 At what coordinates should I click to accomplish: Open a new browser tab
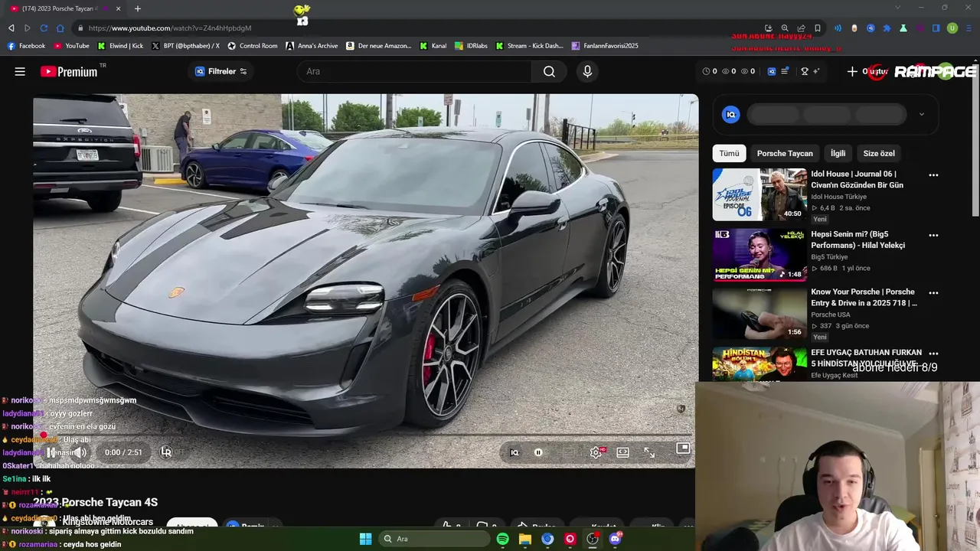click(138, 8)
